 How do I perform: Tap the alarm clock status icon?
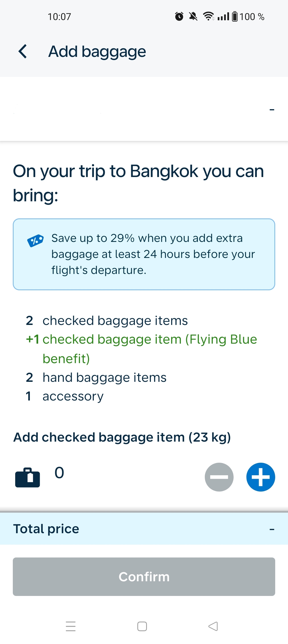179,17
